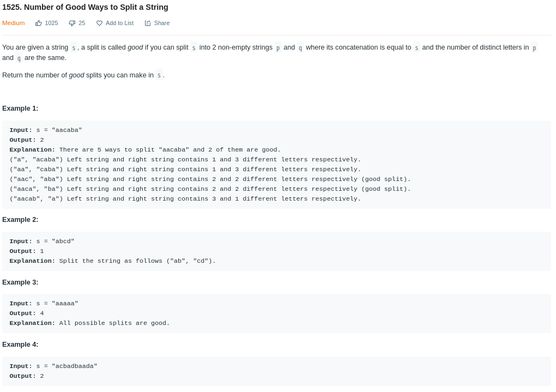Click the Example 4 heading
556x392 pixels.
click(x=20, y=345)
